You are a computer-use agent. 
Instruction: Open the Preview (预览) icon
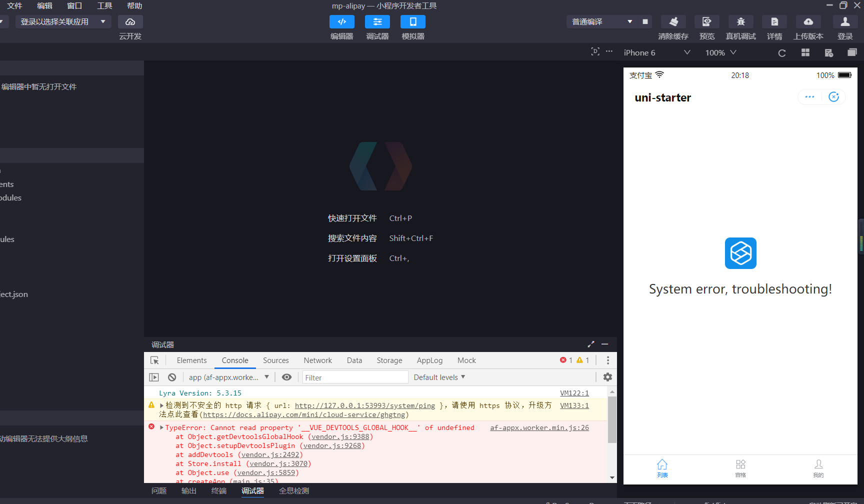pos(706,22)
